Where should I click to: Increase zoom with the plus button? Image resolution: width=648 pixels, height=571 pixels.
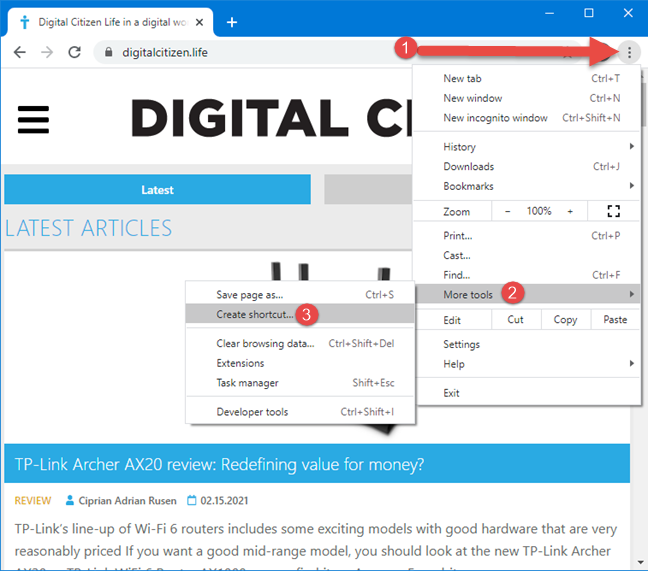coord(570,211)
